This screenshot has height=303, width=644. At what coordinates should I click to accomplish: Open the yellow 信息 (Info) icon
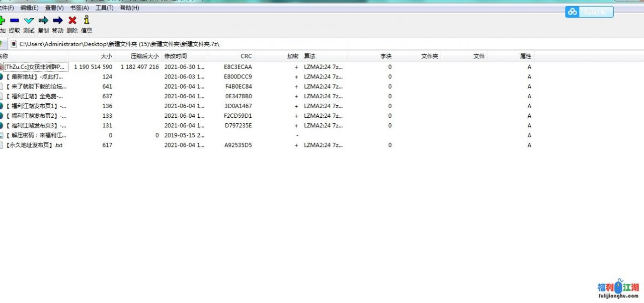pyautogui.click(x=87, y=21)
